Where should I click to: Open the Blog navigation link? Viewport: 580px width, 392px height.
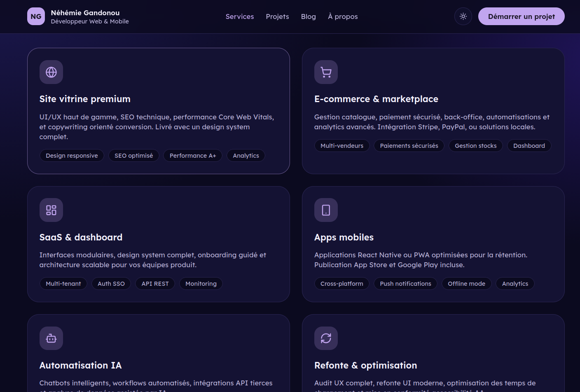point(308,16)
